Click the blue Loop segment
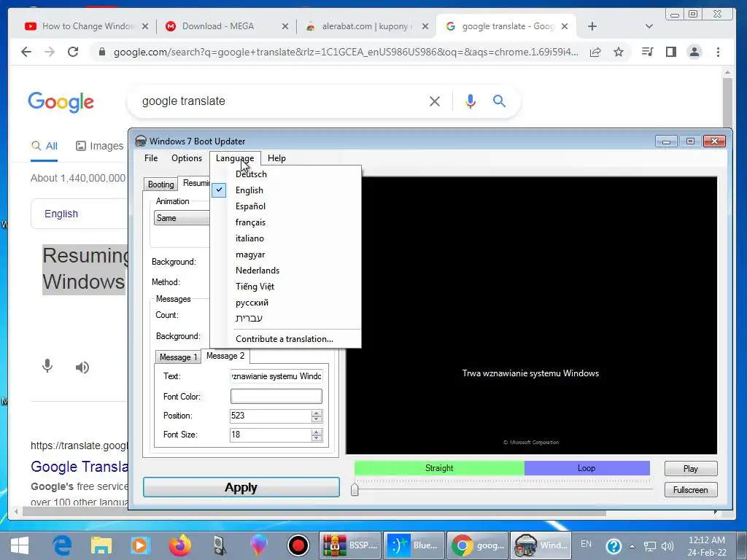Viewport: 747px width, 560px height. pos(587,468)
